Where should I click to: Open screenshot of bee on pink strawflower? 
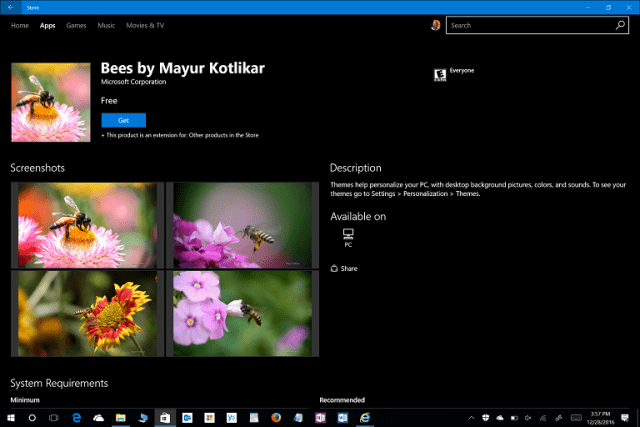pyautogui.click(x=87, y=225)
